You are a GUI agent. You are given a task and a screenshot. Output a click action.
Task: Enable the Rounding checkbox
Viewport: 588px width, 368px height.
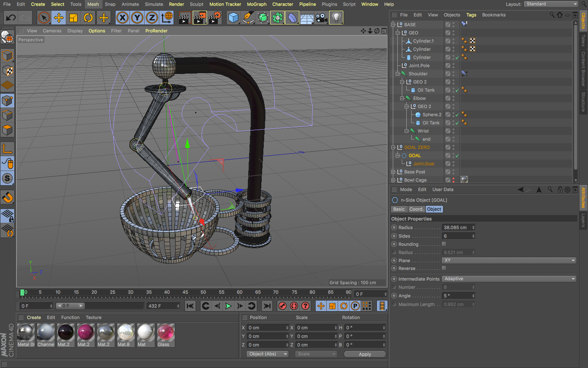(444, 244)
